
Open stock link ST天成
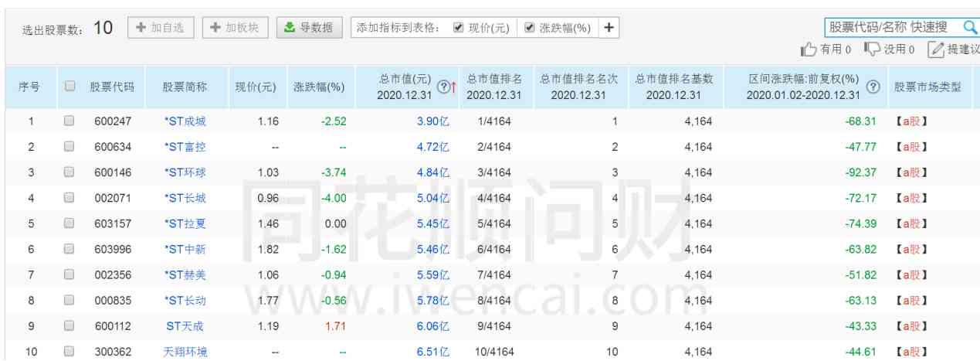pyautogui.click(x=185, y=326)
